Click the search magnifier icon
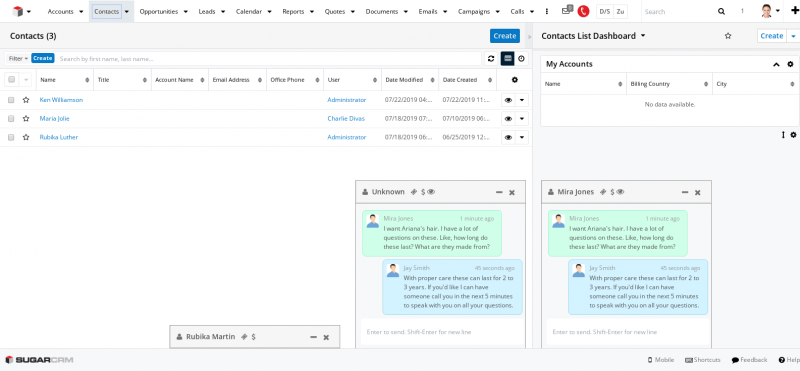 (x=721, y=11)
